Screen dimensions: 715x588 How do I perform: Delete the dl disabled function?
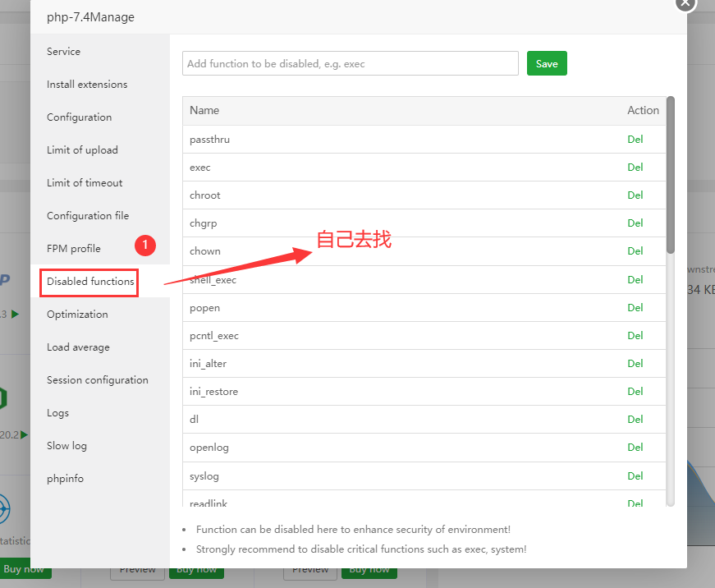click(635, 419)
